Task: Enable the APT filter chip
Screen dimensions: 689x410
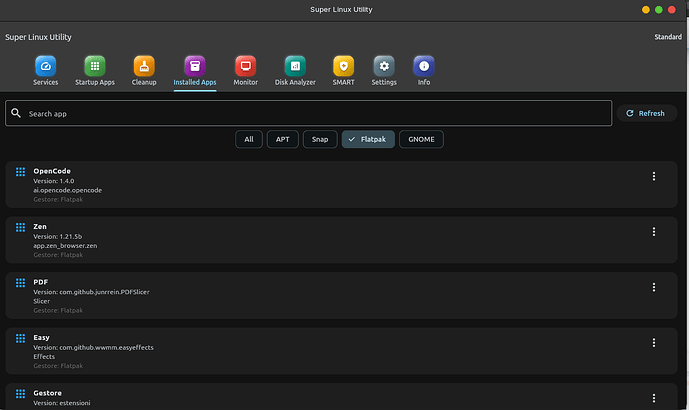Action: coord(283,139)
